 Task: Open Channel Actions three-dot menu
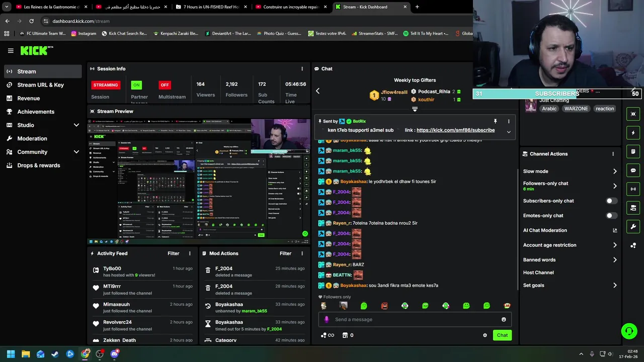pyautogui.click(x=613, y=154)
